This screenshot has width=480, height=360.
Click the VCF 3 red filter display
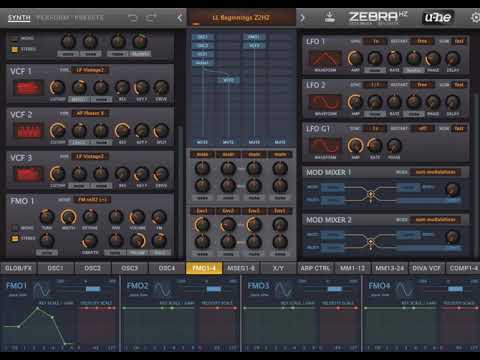tap(28, 174)
